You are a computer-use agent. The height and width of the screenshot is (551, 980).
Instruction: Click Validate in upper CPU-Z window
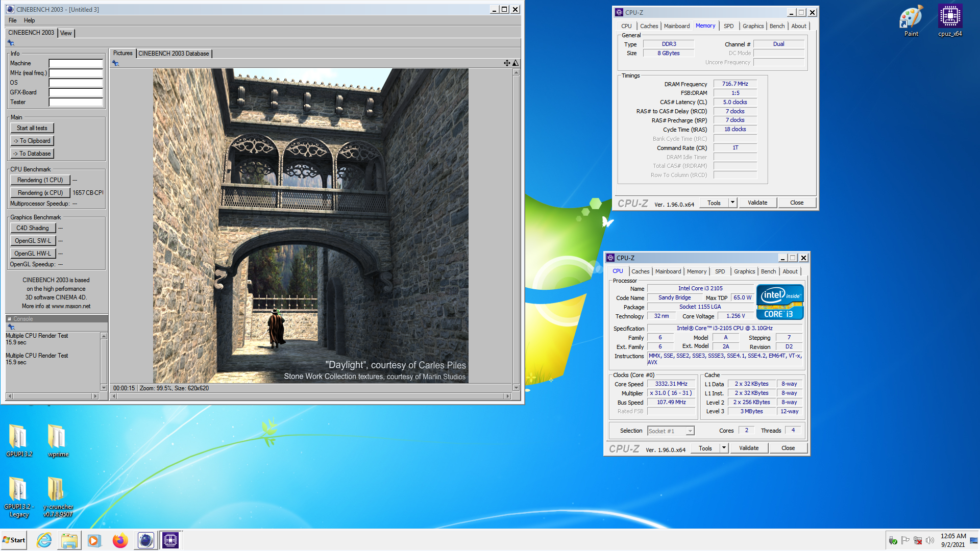(x=757, y=203)
